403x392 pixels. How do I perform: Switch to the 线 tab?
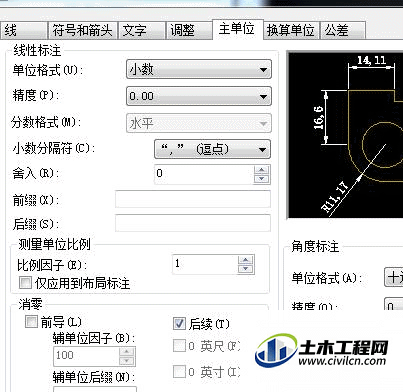pos(23,31)
